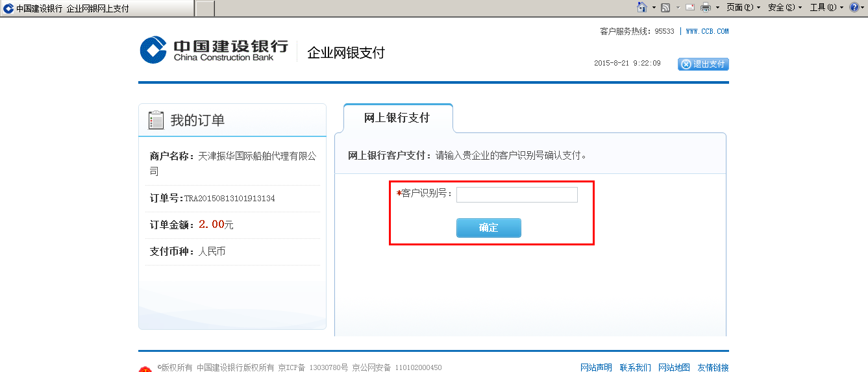Click the 客户识别号 input field
This screenshot has height=372, width=868.
(517, 194)
